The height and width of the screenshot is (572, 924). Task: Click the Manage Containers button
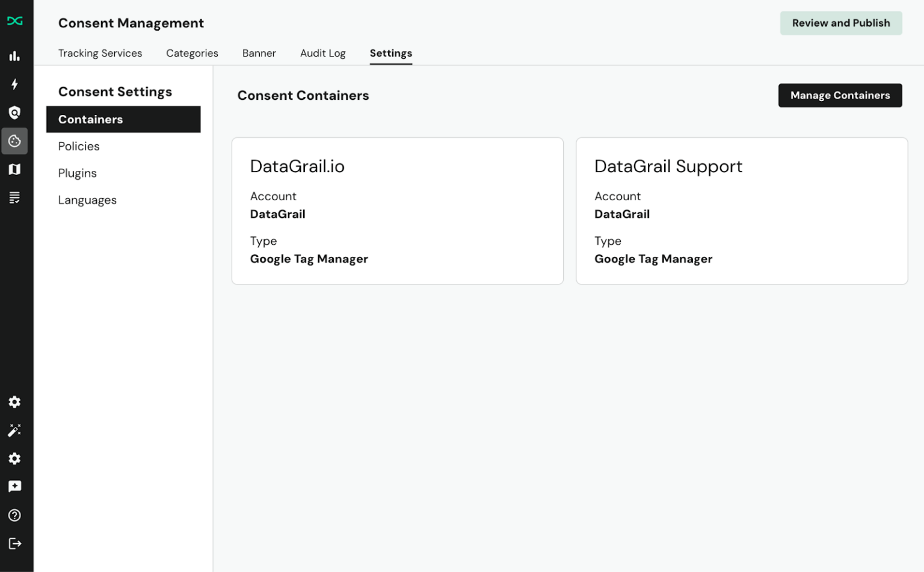[840, 95]
